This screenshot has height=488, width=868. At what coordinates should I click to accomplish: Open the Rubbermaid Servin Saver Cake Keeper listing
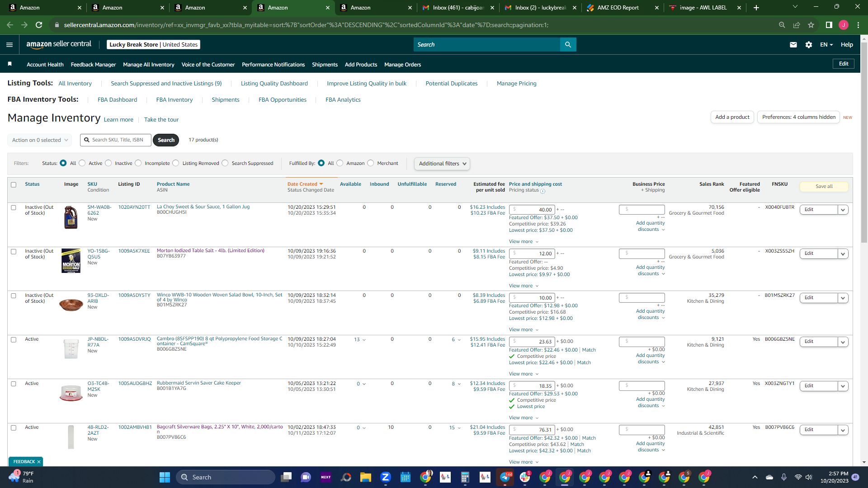(199, 383)
